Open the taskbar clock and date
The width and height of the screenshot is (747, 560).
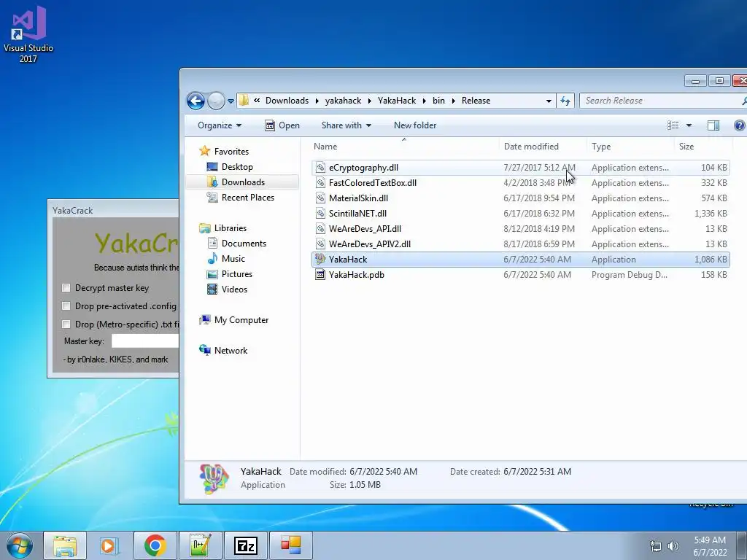pyautogui.click(x=710, y=546)
